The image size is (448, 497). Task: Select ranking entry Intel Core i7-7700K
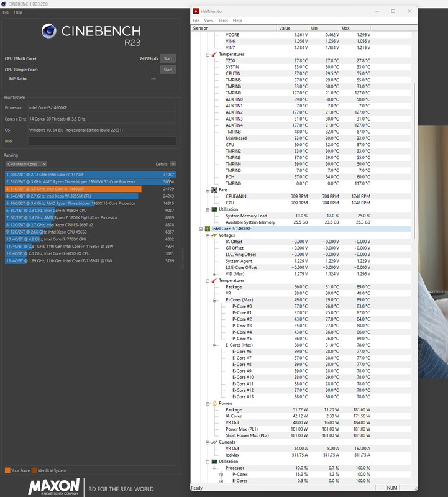pyautogui.click(x=90, y=239)
